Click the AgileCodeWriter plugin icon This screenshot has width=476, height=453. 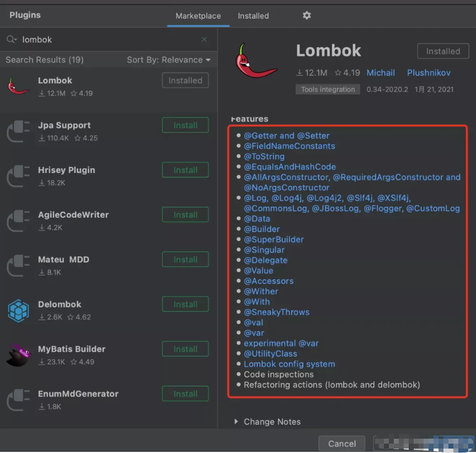click(18, 220)
